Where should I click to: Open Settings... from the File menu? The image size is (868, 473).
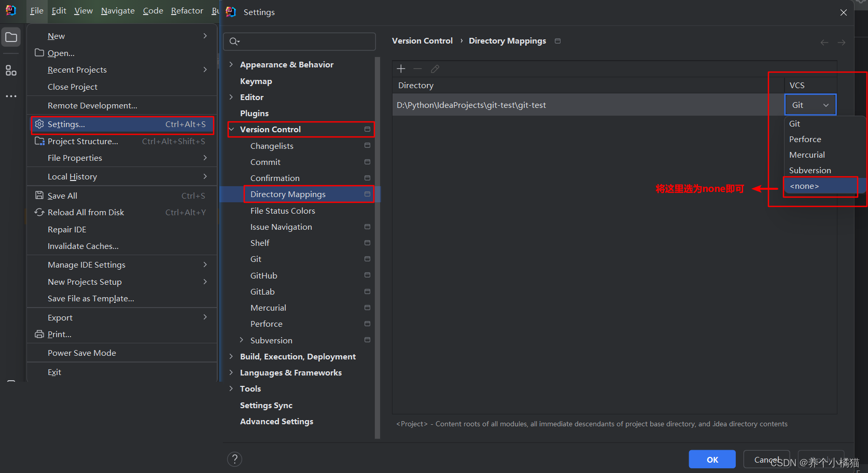(x=122, y=124)
